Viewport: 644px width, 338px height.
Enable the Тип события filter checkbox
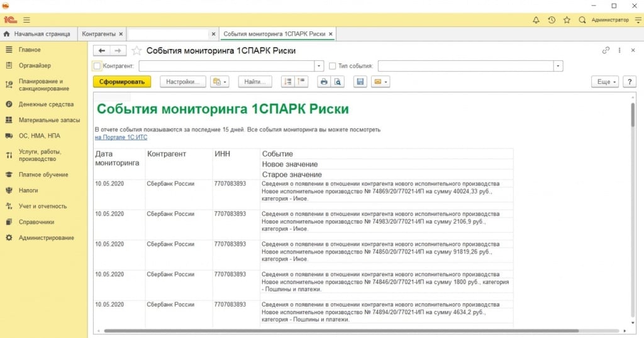pos(332,66)
